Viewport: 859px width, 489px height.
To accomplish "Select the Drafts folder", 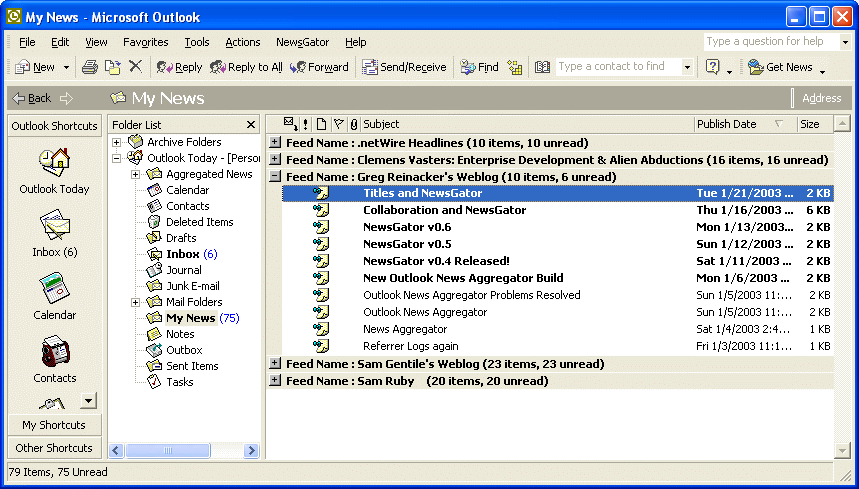I will (181, 238).
